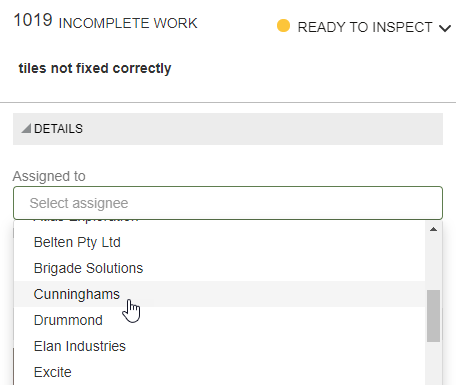Click the issue title tiles not fixed correctly

[95, 68]
